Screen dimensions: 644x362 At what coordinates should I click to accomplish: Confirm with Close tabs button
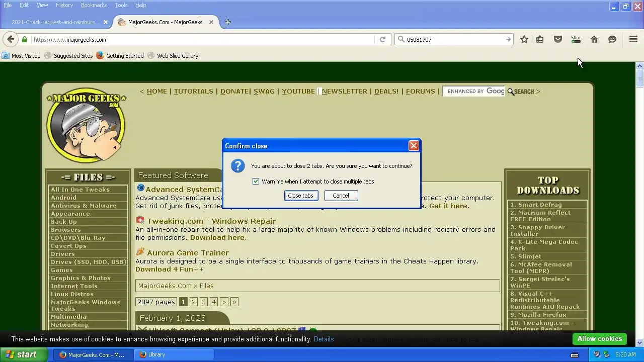click(x=301, y=196)
